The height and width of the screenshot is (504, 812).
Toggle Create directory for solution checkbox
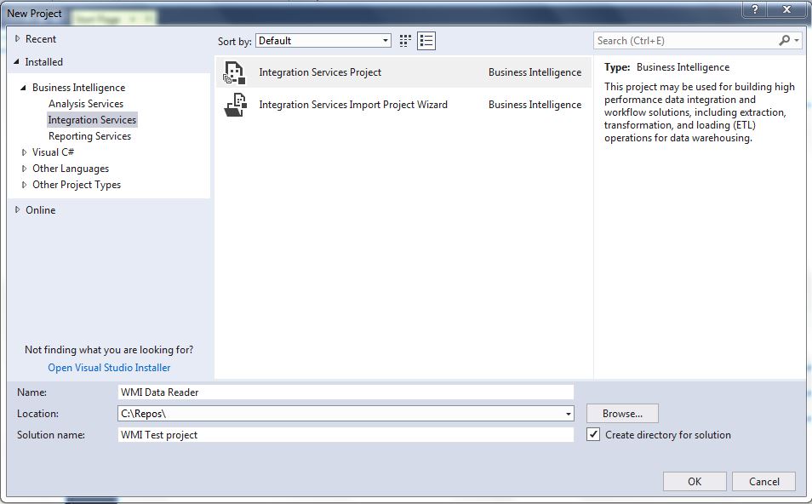pyautogui.click(x=593, y=434)
